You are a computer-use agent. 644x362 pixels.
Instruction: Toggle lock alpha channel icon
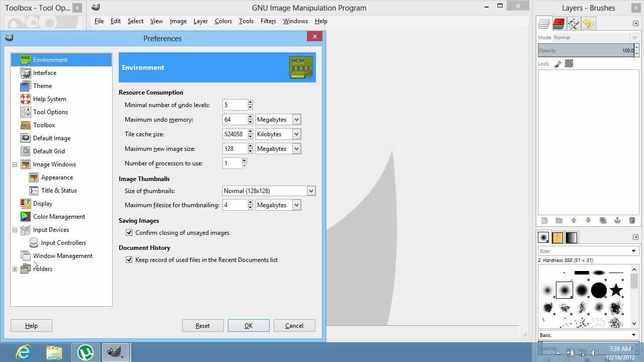(x=569, y=64)
